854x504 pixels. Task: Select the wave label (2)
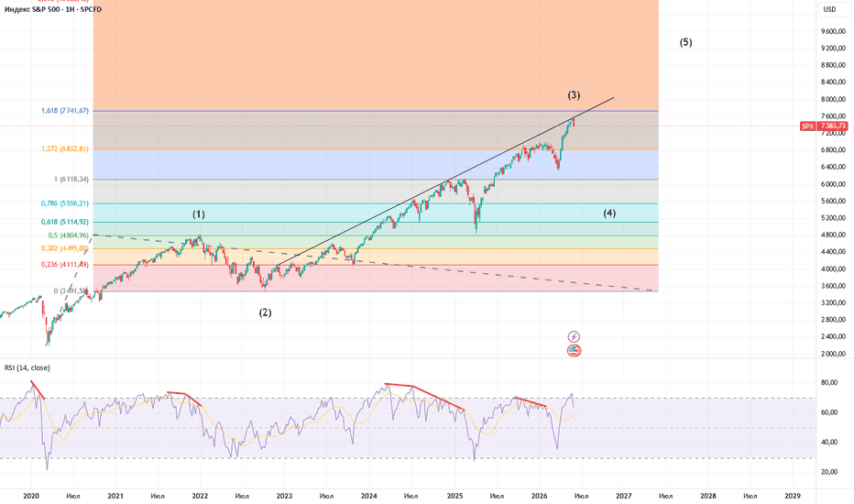tap(265, 312)
